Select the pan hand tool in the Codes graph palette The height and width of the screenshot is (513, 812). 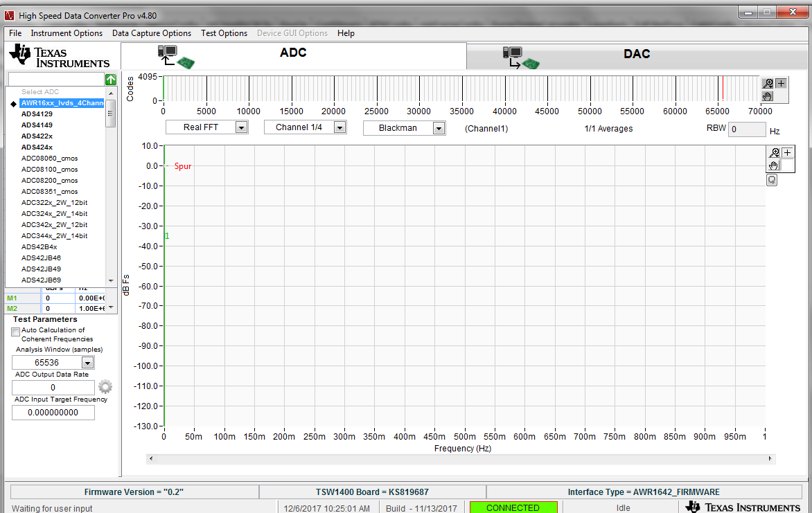pyautogui.click(x=768, y=96)
